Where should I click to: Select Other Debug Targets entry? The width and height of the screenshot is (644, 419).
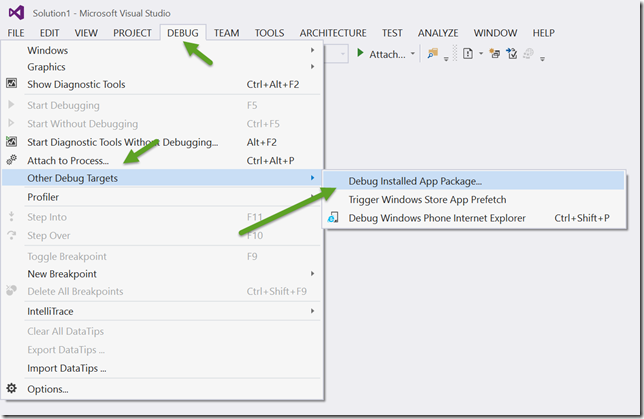(x=162, y=178)
